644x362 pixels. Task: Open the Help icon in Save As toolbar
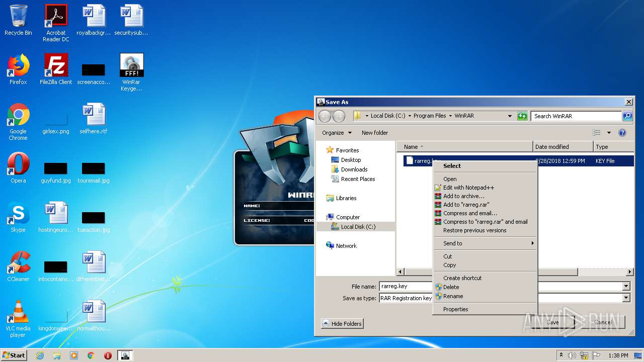(622, 133)
